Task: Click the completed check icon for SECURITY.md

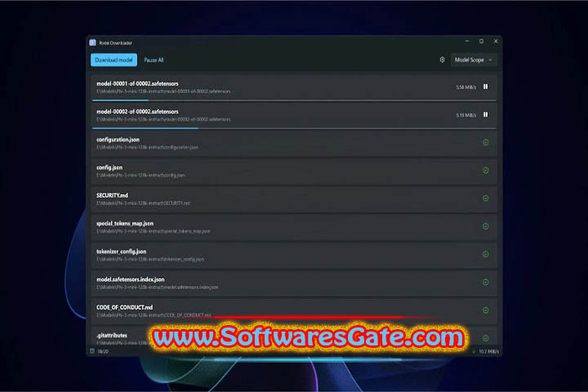Action: 486,198
